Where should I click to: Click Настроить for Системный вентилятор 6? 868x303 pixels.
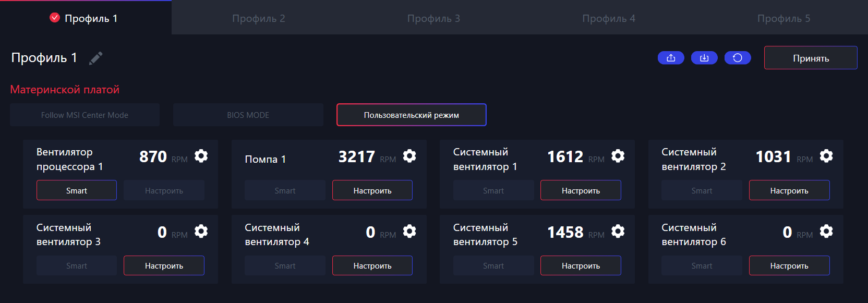click(x=789, y=265)
